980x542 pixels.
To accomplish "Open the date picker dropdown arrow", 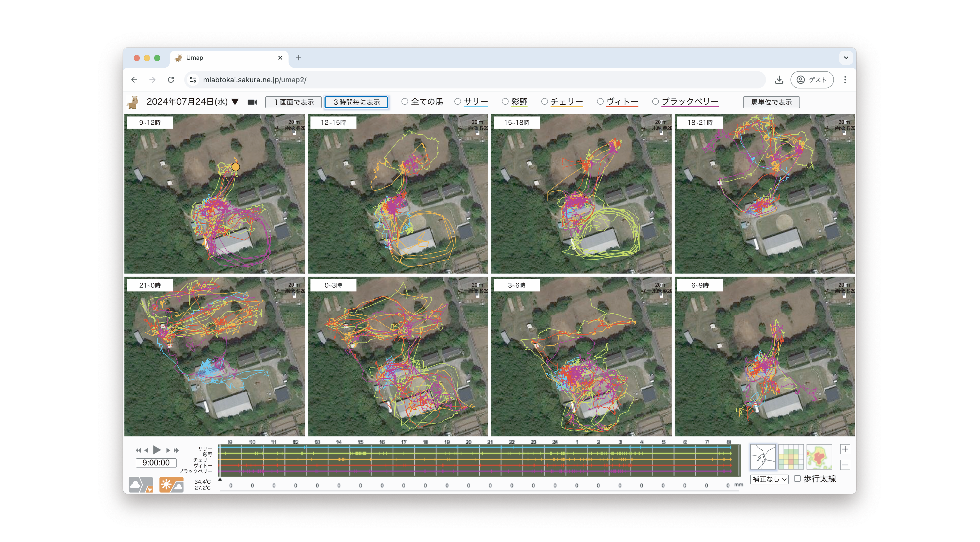I will click(235, 102).
